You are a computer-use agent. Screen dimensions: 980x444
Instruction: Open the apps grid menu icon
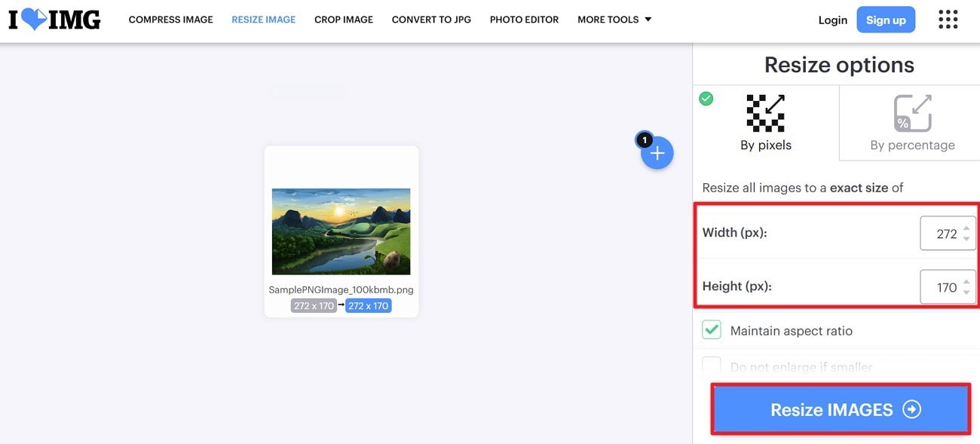click(x=948, y=20)
